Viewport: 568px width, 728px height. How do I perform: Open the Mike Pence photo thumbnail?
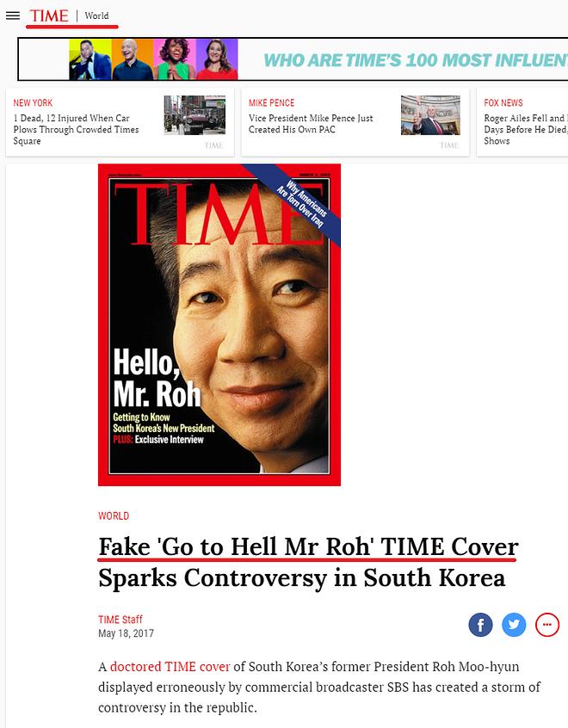pos(430,115)
